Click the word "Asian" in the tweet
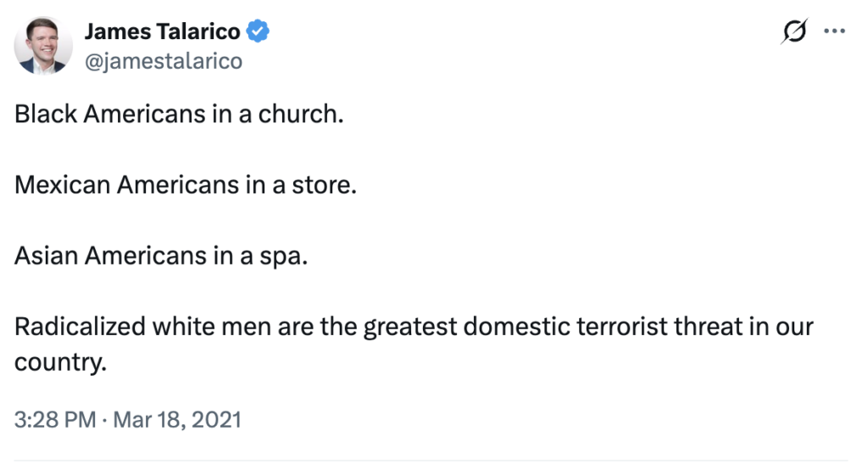The width and height of the screenshot is (868, 465). coord(45,255)
